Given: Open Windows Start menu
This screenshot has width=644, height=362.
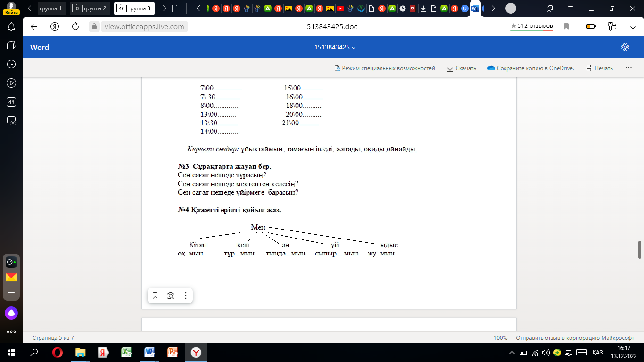Looking at the screenshot, I should tap(11, 353).
